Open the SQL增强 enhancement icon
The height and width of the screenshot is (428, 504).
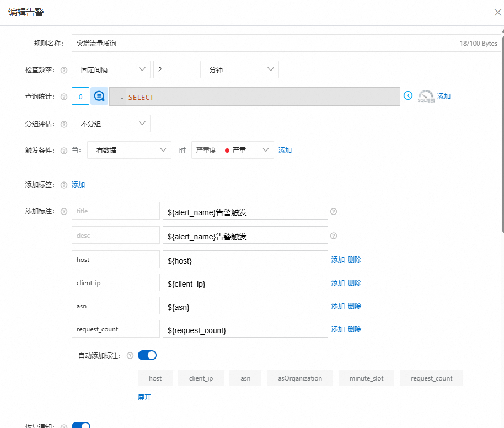click(x=425, y=95)
